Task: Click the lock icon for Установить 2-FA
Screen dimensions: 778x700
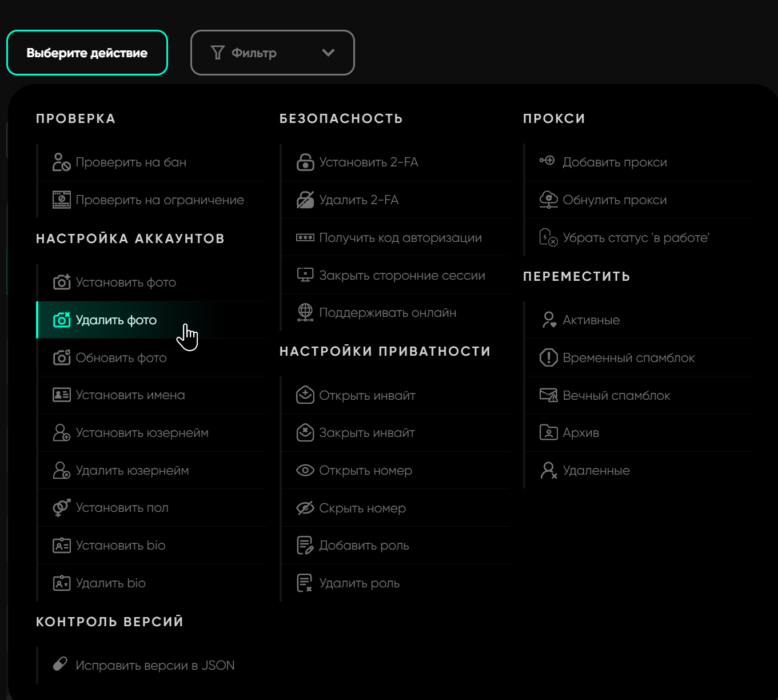Action: pos(305,162)
